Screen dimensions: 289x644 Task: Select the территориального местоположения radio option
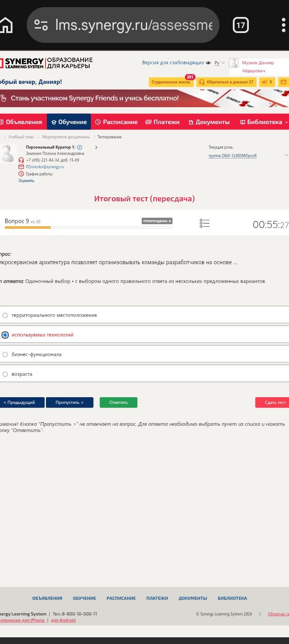[x=5, y=315]
